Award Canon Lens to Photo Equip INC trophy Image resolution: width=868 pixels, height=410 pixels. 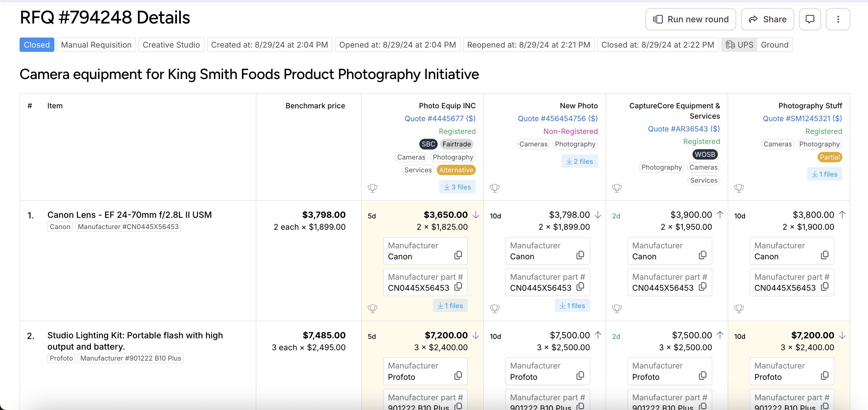point(372,308)
